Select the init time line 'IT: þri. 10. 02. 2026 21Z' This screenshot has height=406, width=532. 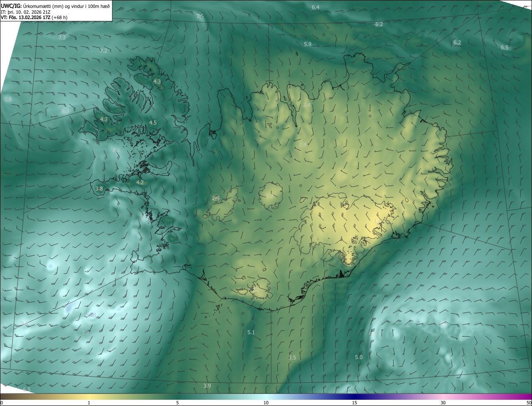(x=26, y=12)
